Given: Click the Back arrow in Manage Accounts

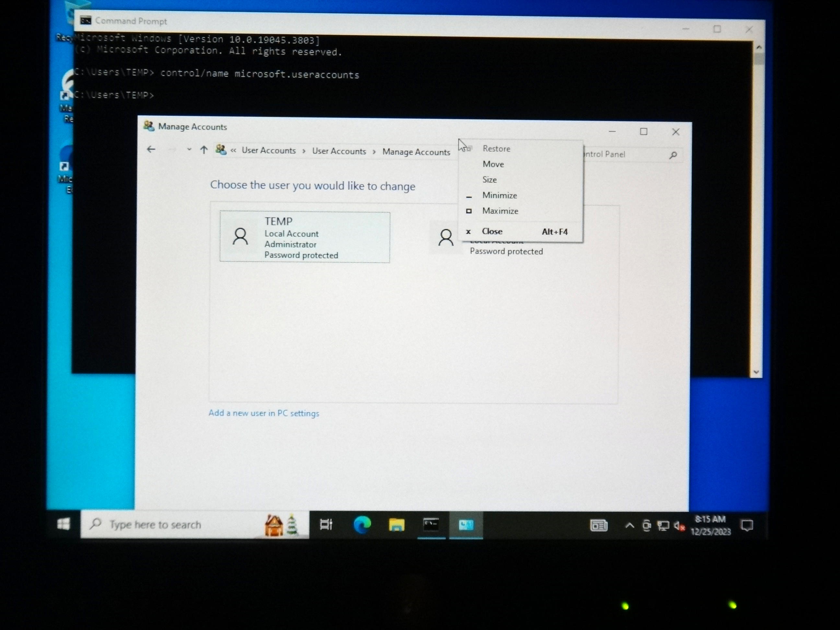Looking at the screenshot, I should point(151,149).
